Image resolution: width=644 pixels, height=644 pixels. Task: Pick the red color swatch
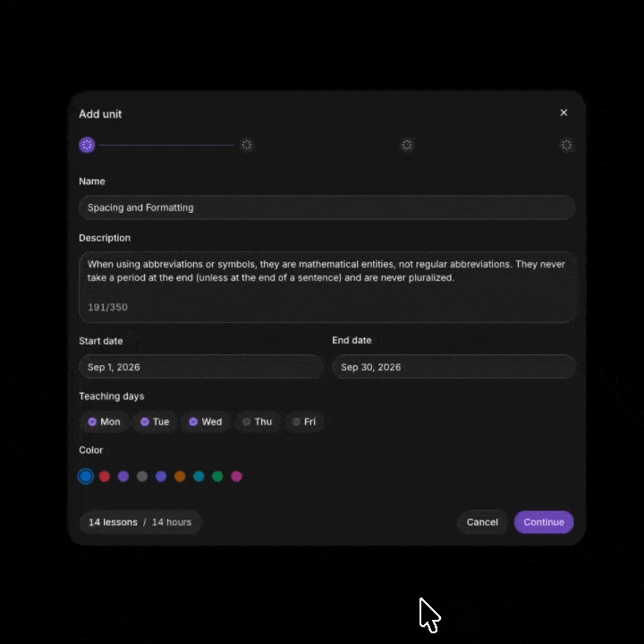[x=105, y=477]
